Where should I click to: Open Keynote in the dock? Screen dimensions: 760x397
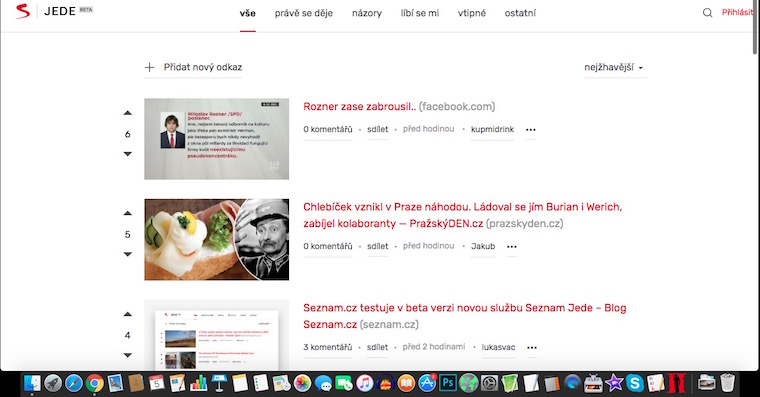(219, 383)
